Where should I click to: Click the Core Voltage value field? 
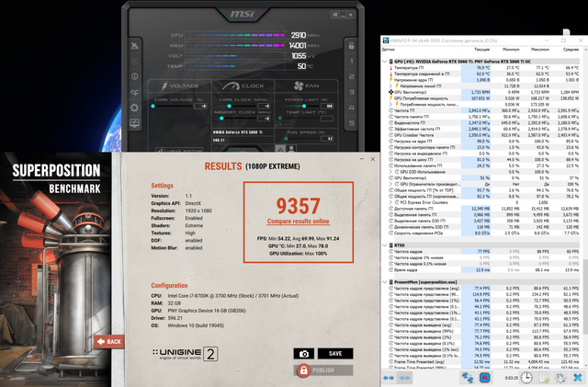point(200,107)
